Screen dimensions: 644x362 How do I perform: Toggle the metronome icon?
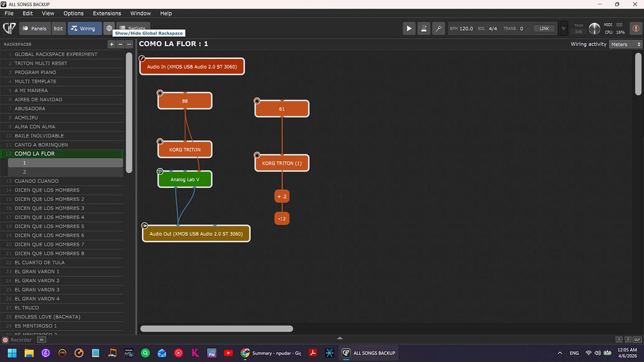(424, 29)
